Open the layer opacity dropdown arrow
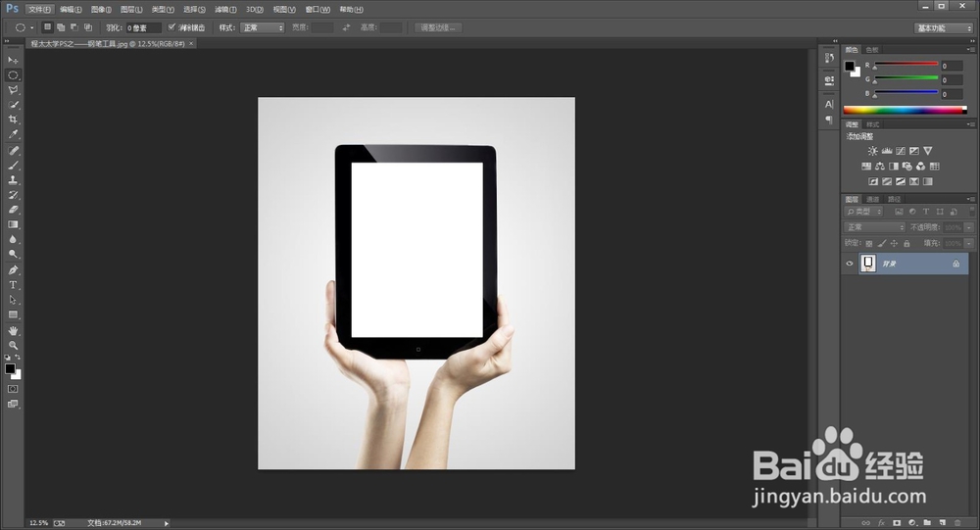 pyautogui.click(x=969, y=227)
